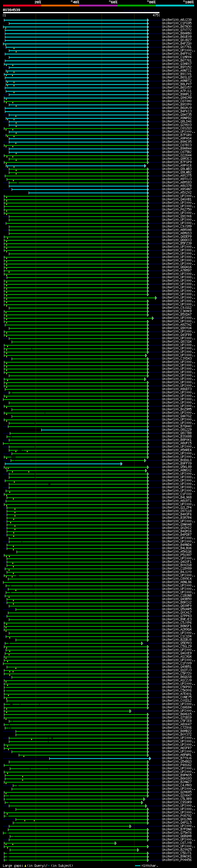Screen dimensions: 197x868
Task: Click the white query sequence bar
Action: point(81,13)
